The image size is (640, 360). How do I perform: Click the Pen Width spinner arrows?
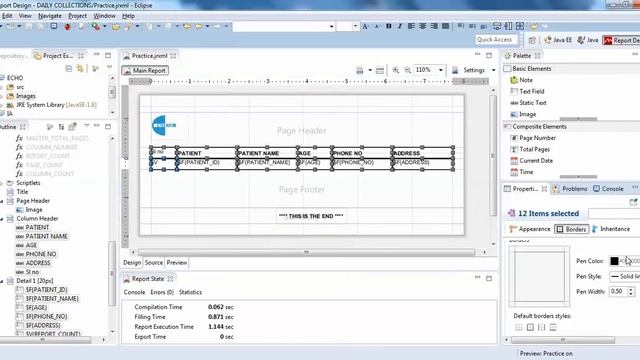(631, 291)
